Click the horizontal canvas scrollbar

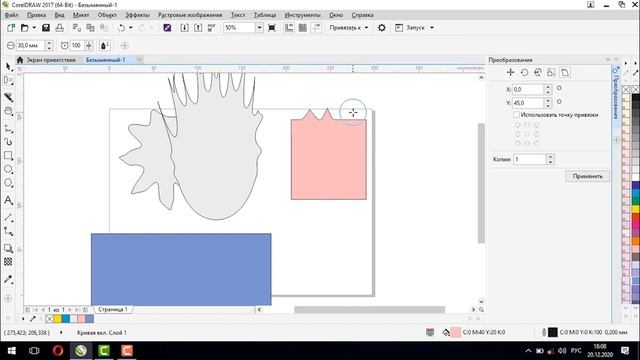tap(369, 310)
